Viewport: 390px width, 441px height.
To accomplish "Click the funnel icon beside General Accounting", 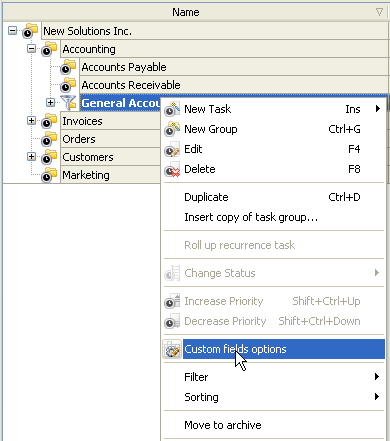I will (x=69, y=103).
